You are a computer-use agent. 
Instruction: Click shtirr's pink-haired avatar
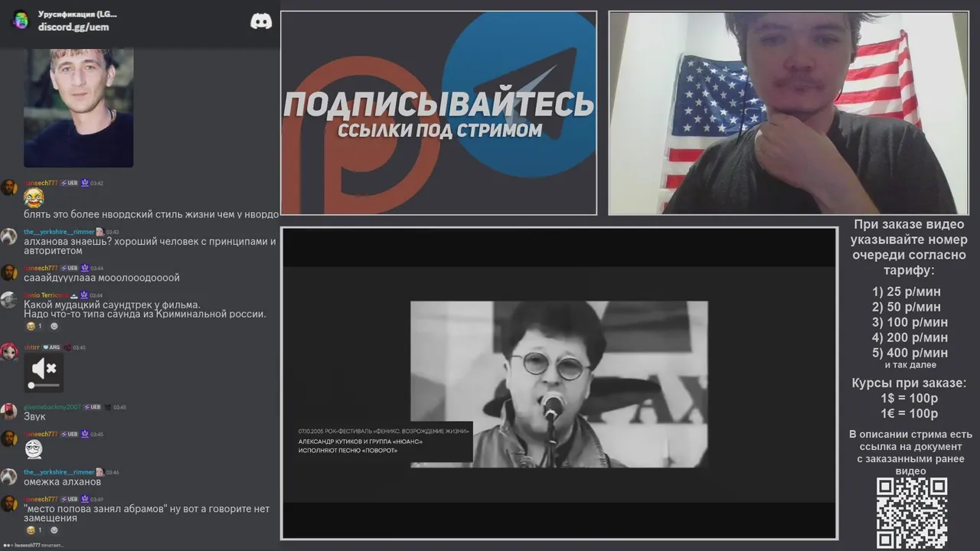9,351
